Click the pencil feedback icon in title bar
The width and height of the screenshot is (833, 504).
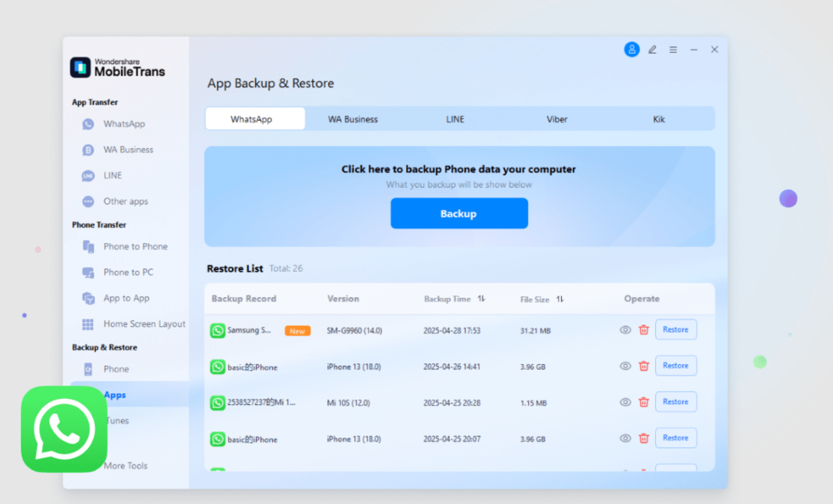tap(652, 49)
